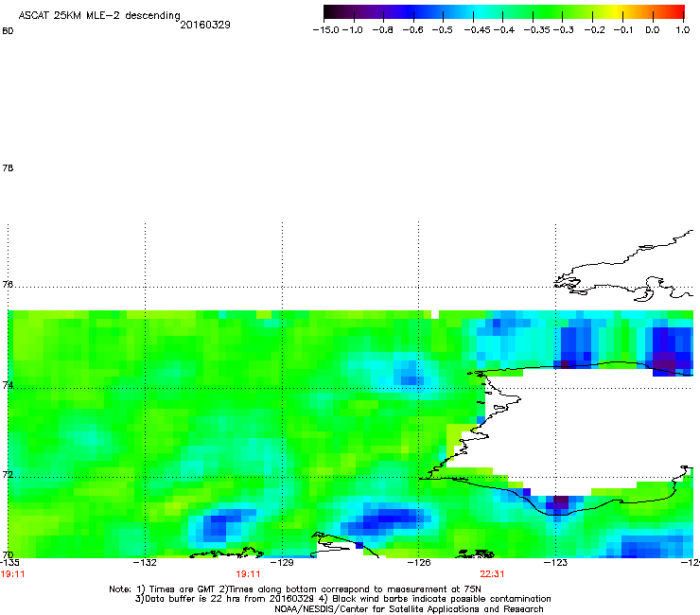Click the longitude label "-132"
Image resolution: width=700 pixels, height=615 pixels.
145,562
